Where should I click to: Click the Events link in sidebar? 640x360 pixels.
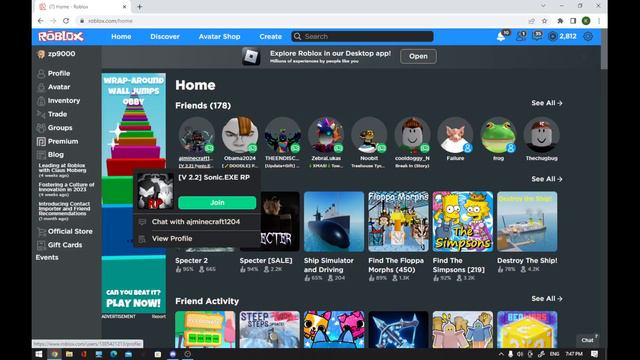coord(47,258)
